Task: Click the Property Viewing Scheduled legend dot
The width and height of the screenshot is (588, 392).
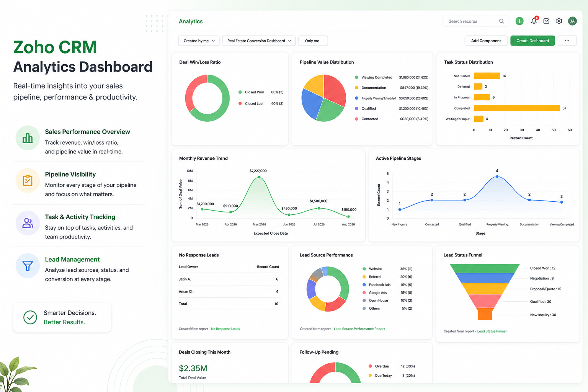Action: pyautogui.click(x=356, y=98)
